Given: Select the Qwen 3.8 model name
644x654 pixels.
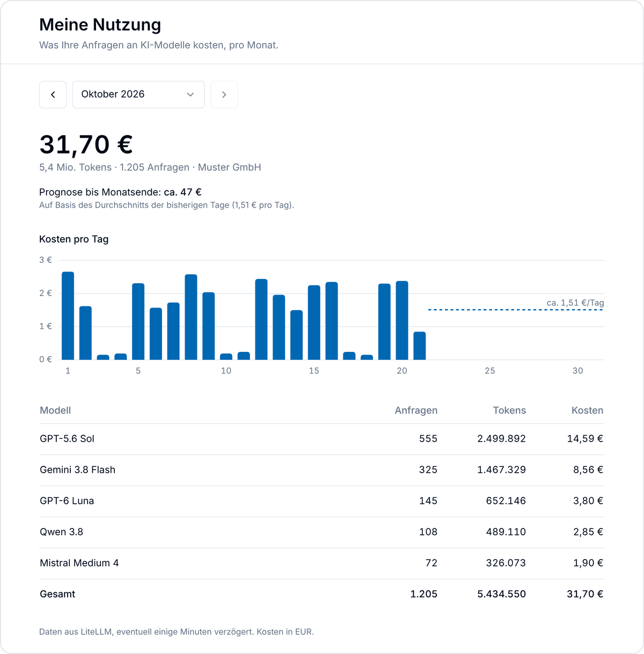Looking at the screenshot, I should tap(62, 532).
